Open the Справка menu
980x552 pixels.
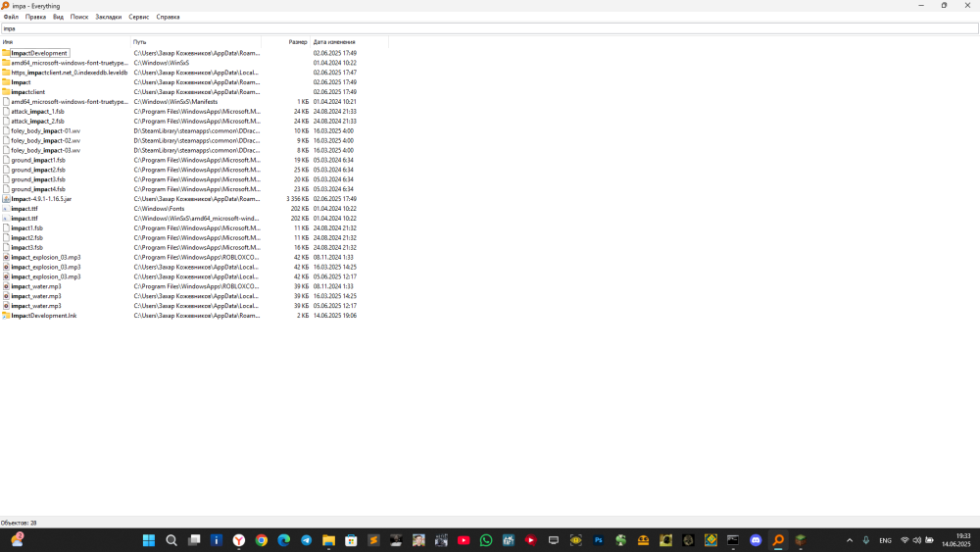click(169, 17)
